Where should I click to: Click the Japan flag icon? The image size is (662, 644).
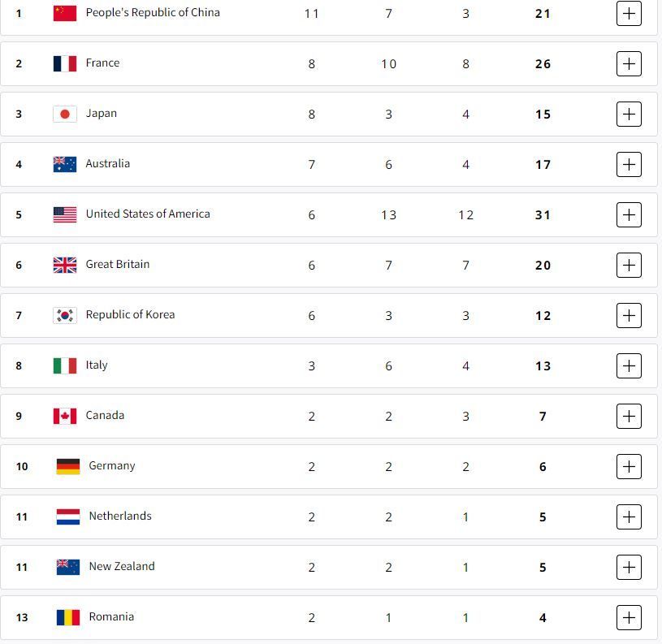tap(65, 114)
